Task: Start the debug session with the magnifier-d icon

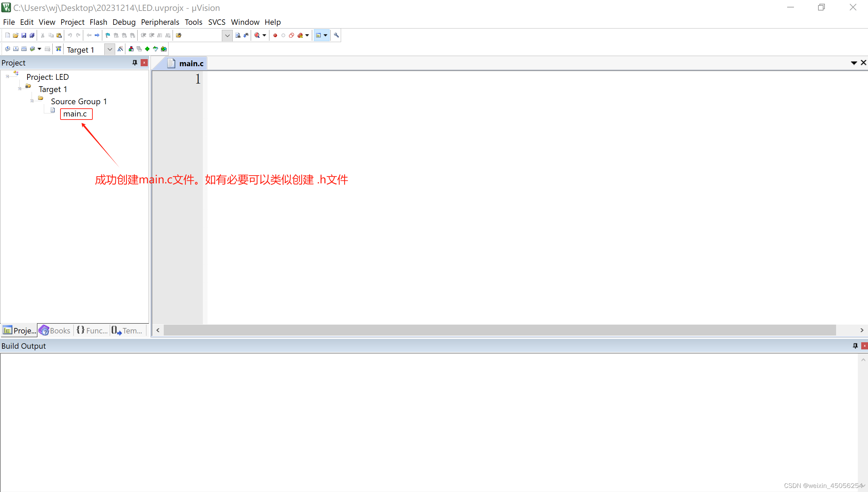Action: [x=257, y=35]
